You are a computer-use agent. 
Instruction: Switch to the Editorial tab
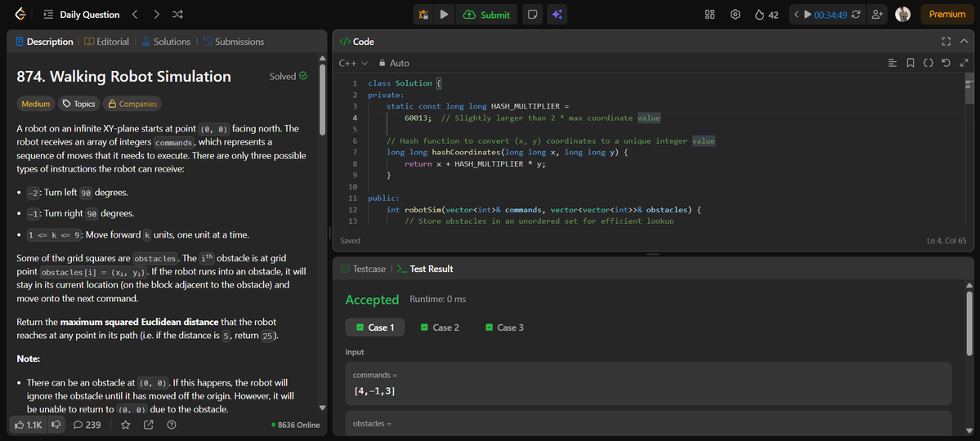tap(106, 42)
